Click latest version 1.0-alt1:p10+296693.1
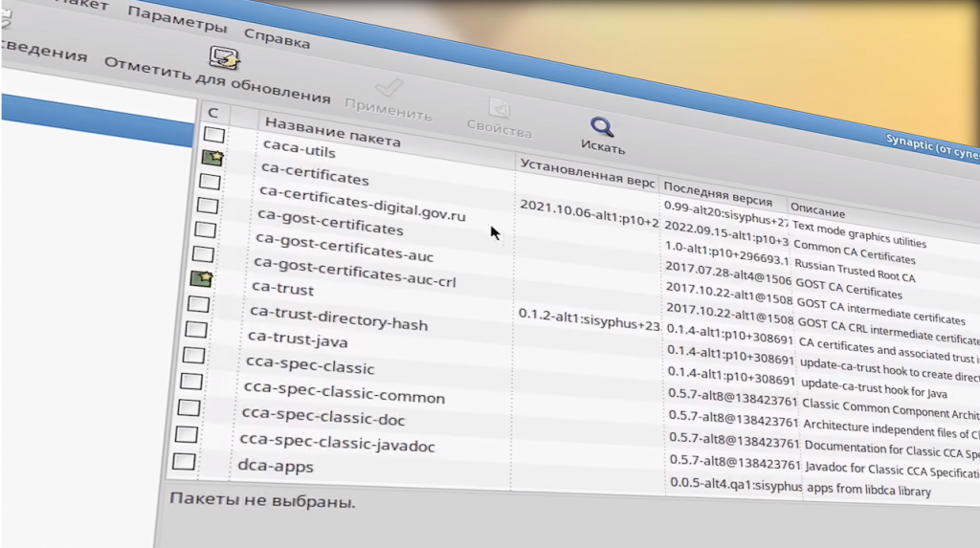The image size is (980, 548). pyautogui.click(x=727, y=252)
